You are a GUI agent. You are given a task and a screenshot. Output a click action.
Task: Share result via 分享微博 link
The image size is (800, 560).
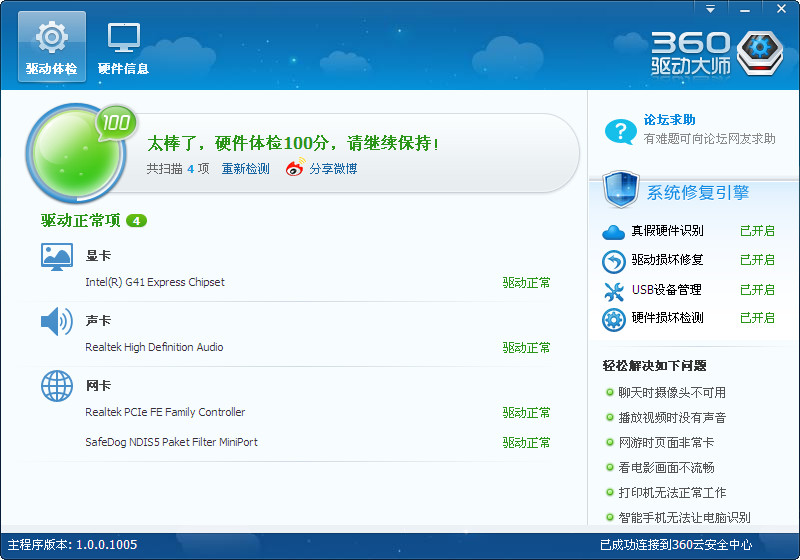click(333, 169)
